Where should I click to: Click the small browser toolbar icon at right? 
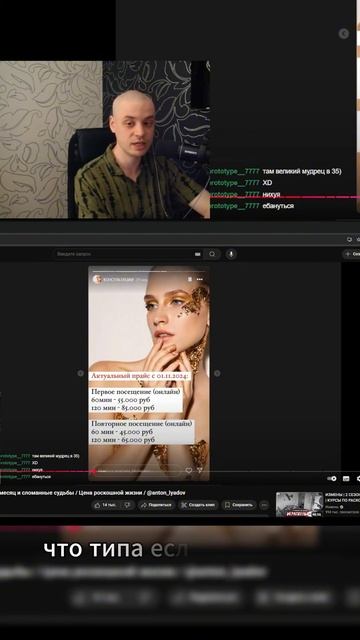point(349,240)
